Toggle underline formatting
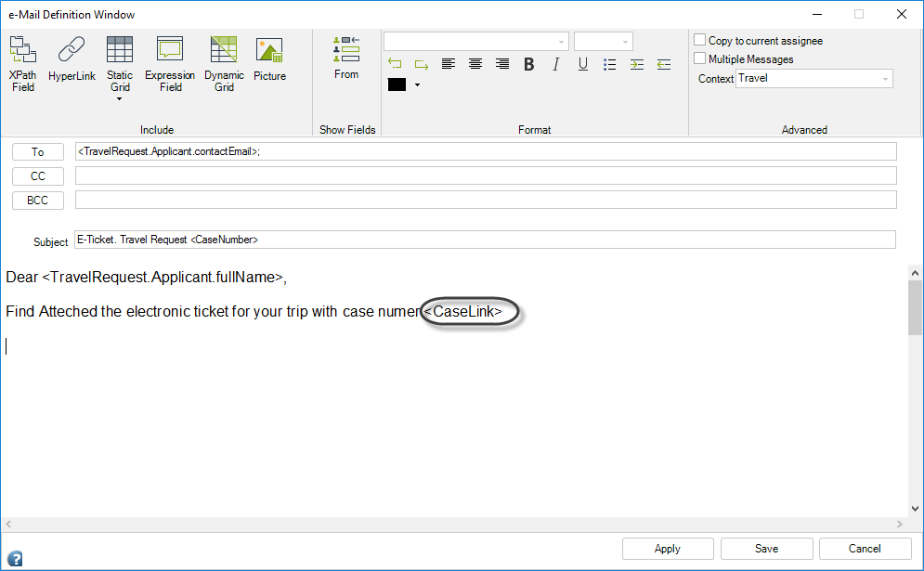The width and height of the screenshot is (924, 571). (583, 64)
